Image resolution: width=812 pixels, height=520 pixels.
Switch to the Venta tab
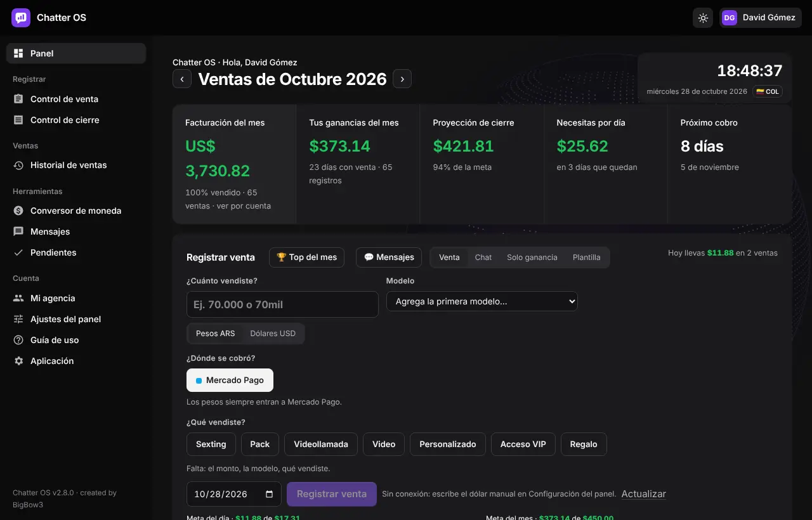449,257
